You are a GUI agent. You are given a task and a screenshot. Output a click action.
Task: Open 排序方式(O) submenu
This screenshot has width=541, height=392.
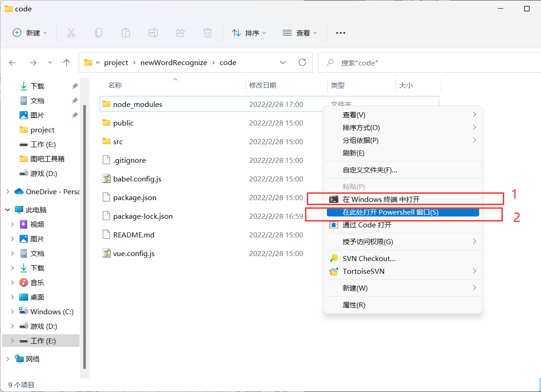[403, 127]
